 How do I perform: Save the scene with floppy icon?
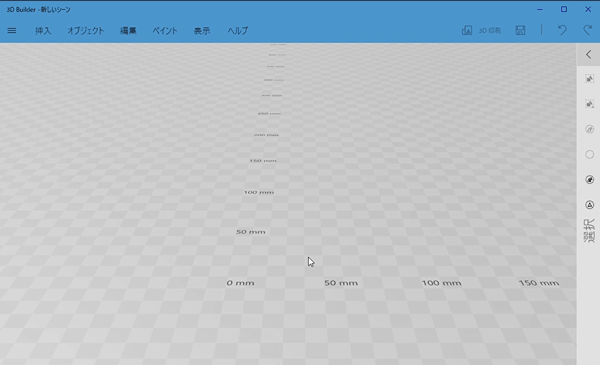click(520, 30)
